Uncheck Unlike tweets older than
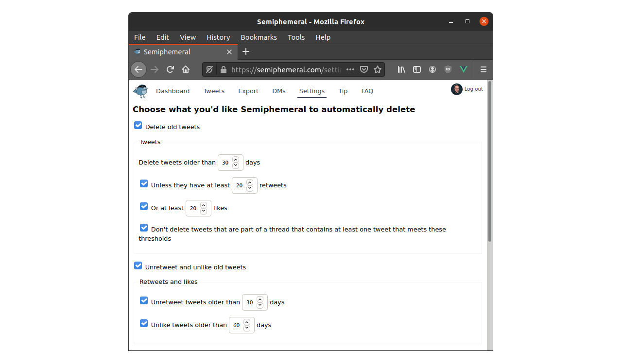This screenshot has width=622, height=364. click(144, 323)
